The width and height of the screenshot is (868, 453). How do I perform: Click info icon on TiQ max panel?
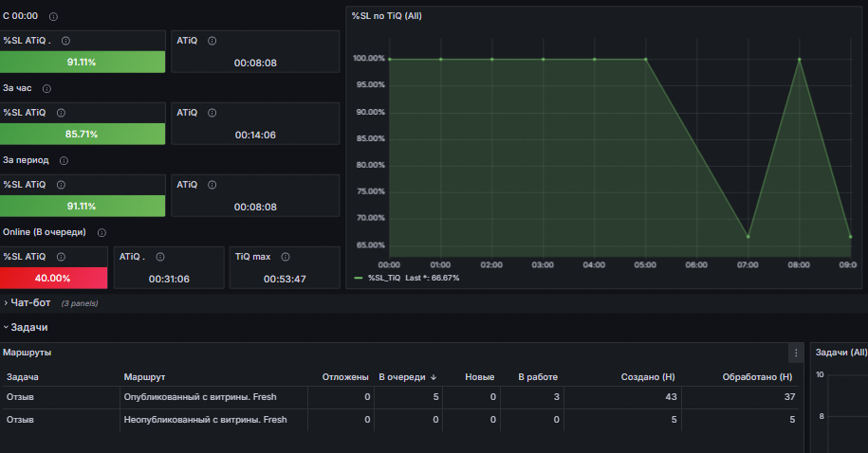point(286,257)
